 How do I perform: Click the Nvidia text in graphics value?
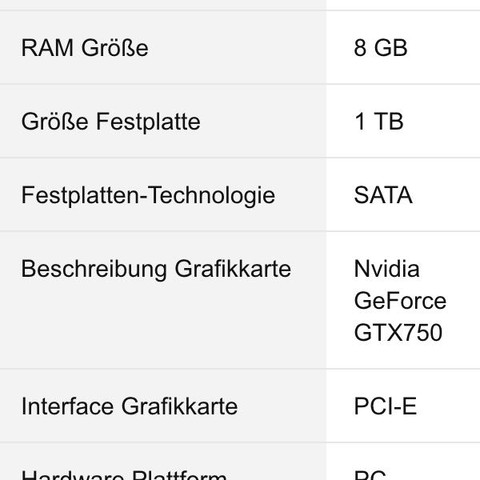click(387, 269)
